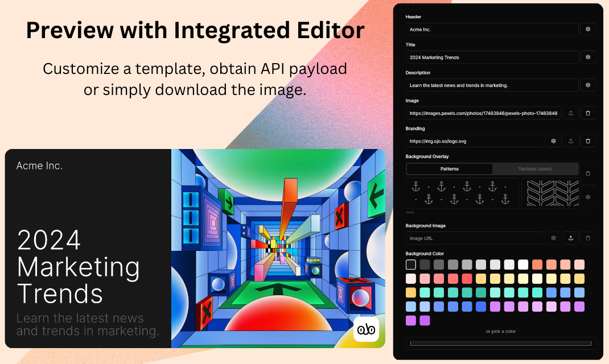The image size is (609, 364).
Task: Click 'Learn the latest news' preview description
Action: (88, 324)
